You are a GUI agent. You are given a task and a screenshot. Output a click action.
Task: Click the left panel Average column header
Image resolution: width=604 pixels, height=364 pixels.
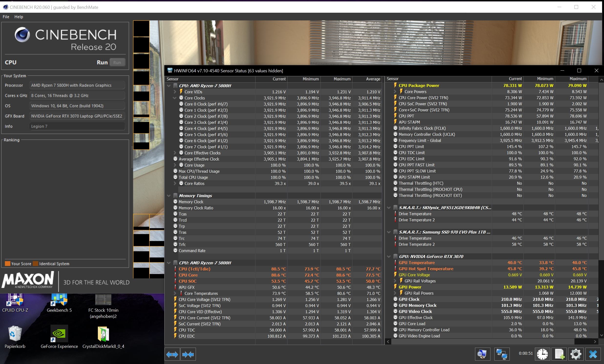tap(367, 79)
